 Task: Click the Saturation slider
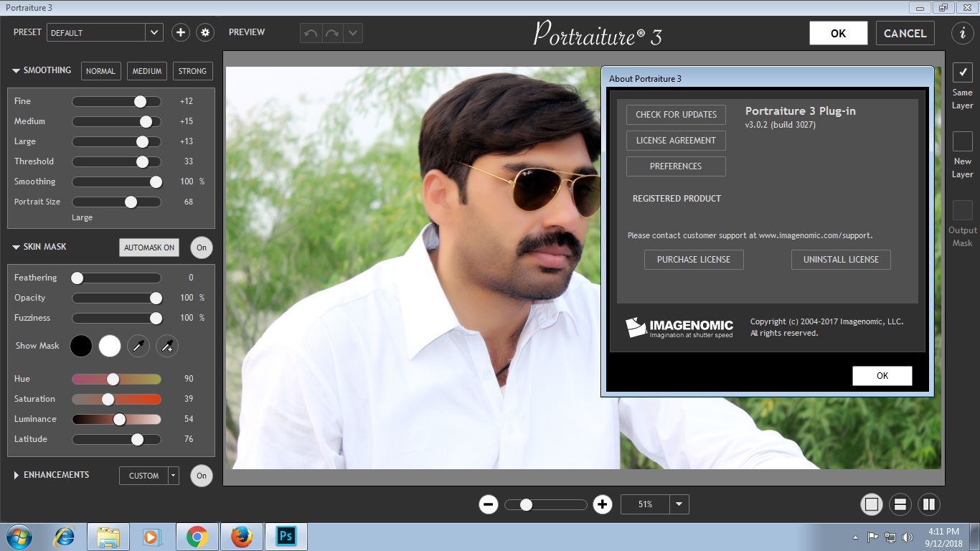coord(116,399)
